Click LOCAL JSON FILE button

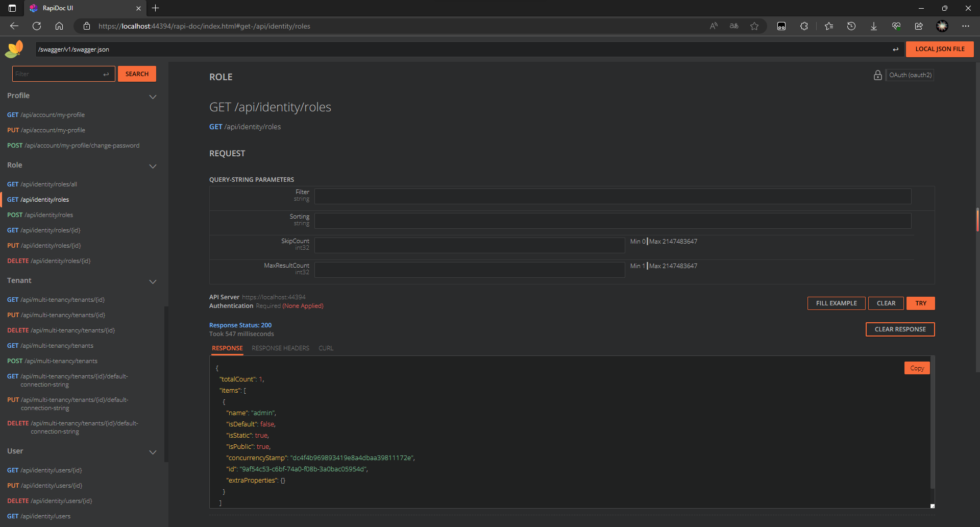click(x=940, y=49)
